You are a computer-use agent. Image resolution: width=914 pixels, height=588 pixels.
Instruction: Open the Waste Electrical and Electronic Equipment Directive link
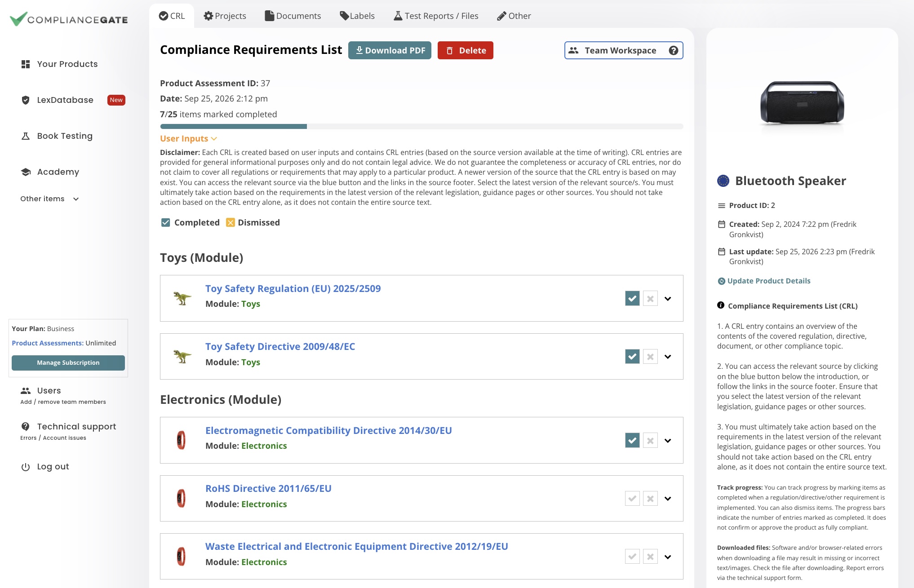pyautogui.click(x=357, y=547)
